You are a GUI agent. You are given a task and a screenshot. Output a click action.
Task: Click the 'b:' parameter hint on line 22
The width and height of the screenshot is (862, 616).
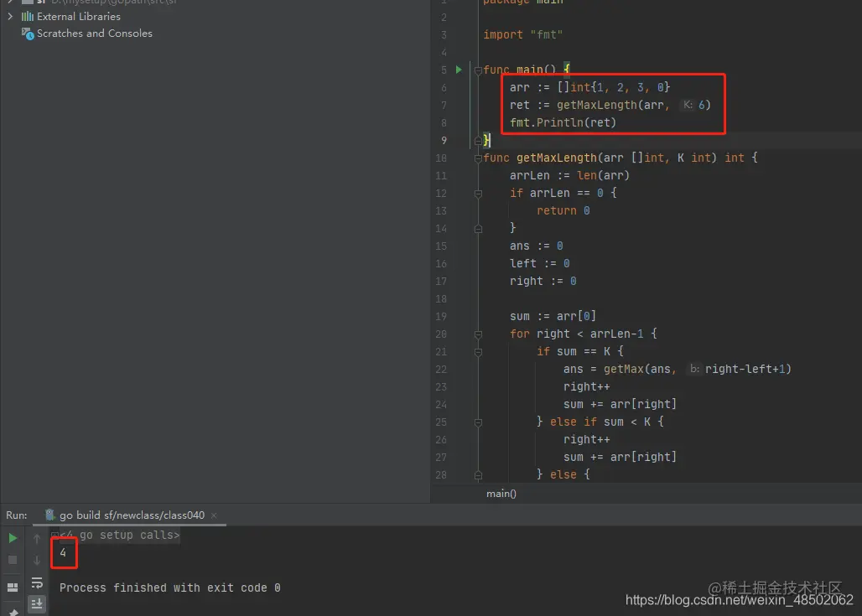694,369
